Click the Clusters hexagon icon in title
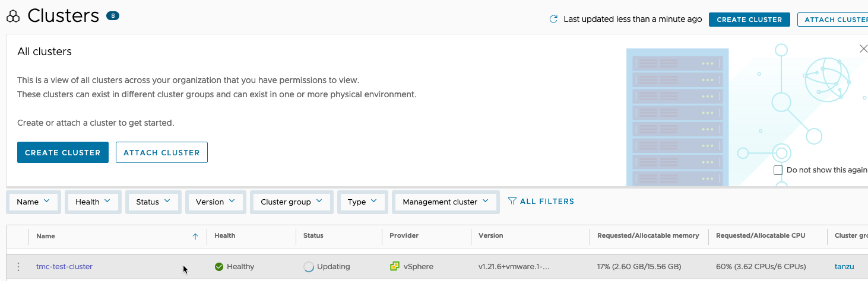Screen dimensions: 868x281 13,16
